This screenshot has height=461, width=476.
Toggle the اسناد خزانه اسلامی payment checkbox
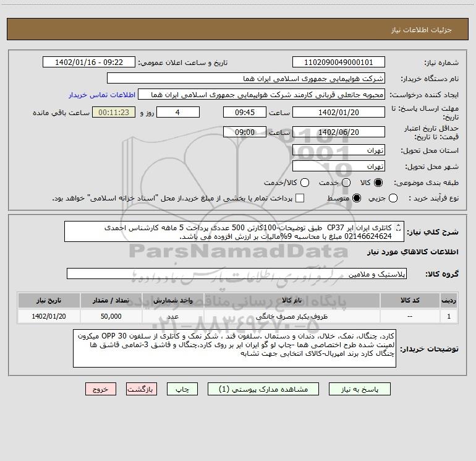coord(300,198)
